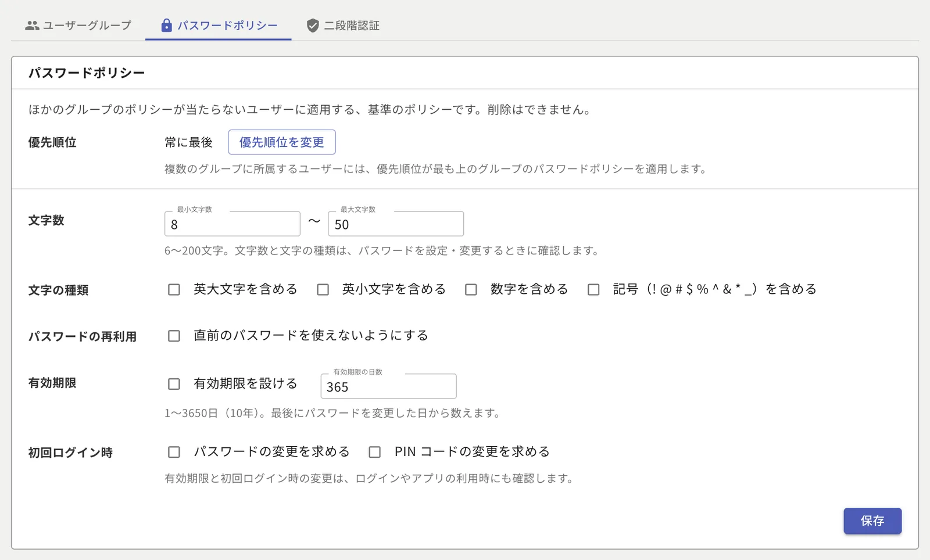Switch to the 二段階認証 tab
The height and width of the screenshot is (560, 930).
click(x=343, y=26)
